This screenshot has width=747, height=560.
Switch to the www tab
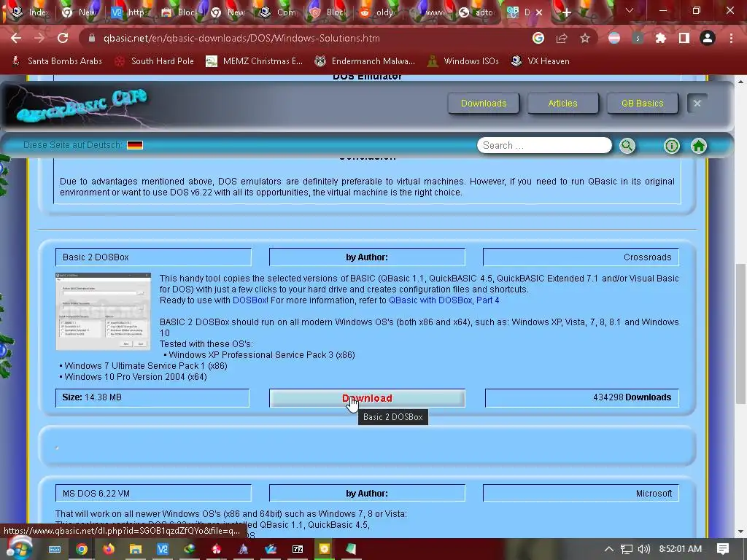pyautogui.click(x=427, y=13)
